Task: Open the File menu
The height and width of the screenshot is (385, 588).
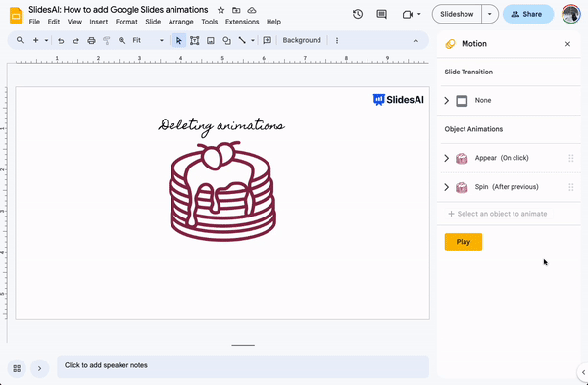Action: (x=34, y=22)
